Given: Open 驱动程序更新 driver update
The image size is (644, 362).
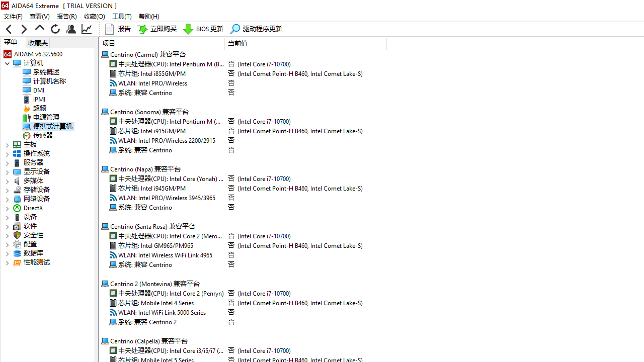Looking at the screenshot, I should click(256, 29).
